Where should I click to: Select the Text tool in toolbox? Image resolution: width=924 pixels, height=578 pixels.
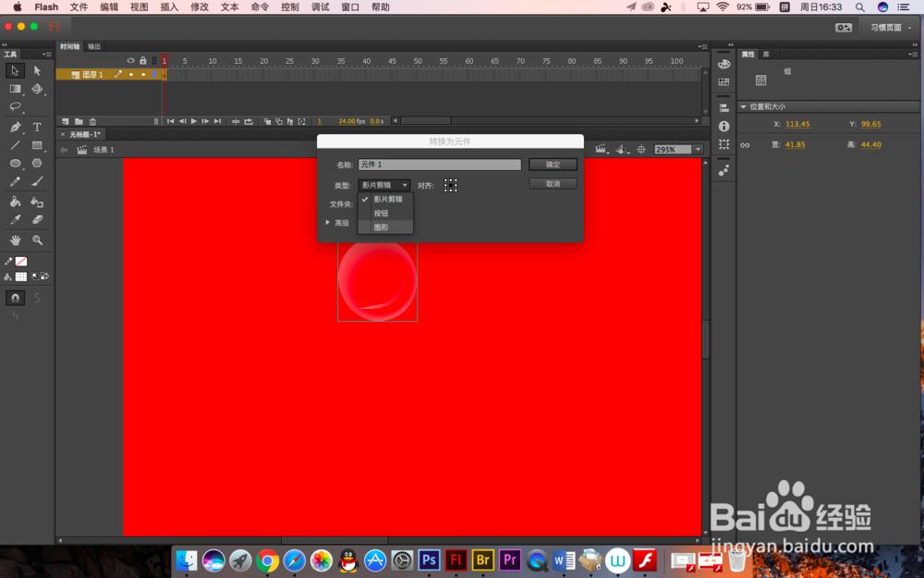[37, 127]
